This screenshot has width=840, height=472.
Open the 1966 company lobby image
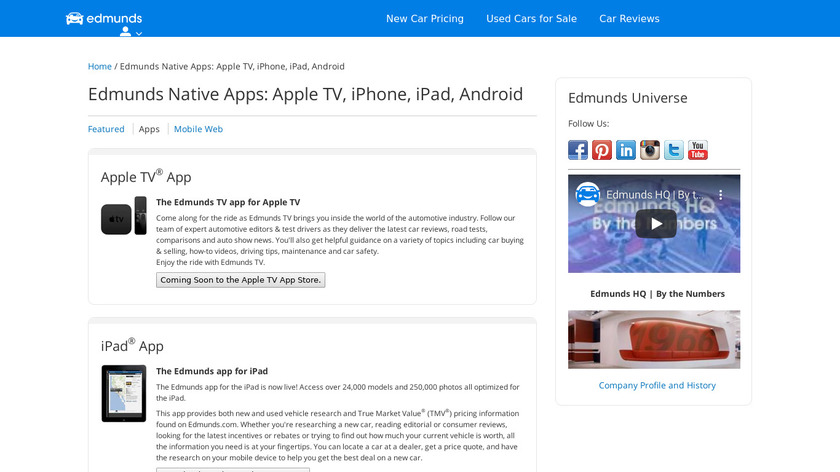pyautogui.click(x=654, y=340)
